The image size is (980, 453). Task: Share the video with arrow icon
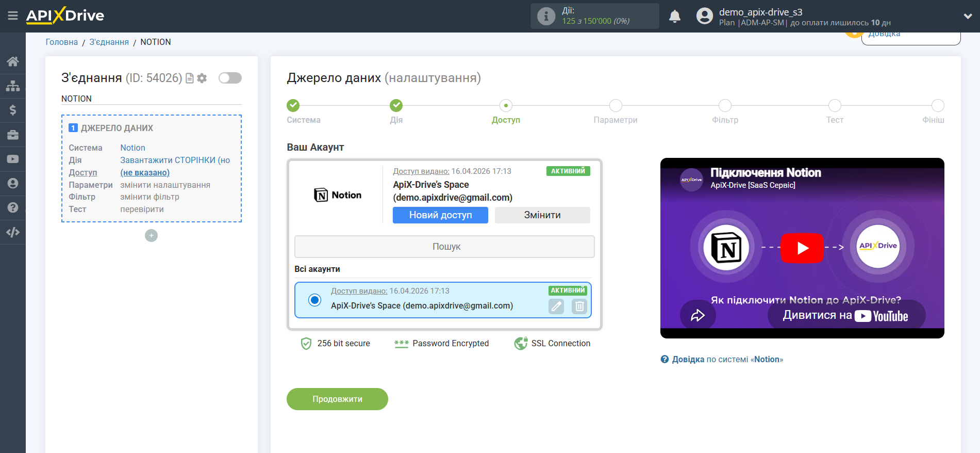tap(697, 315)
